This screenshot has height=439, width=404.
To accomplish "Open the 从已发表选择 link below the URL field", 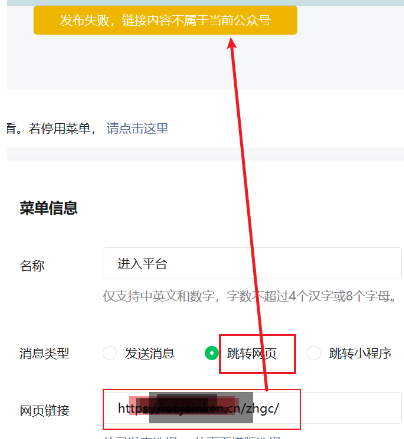I will [x=140, y=437].
